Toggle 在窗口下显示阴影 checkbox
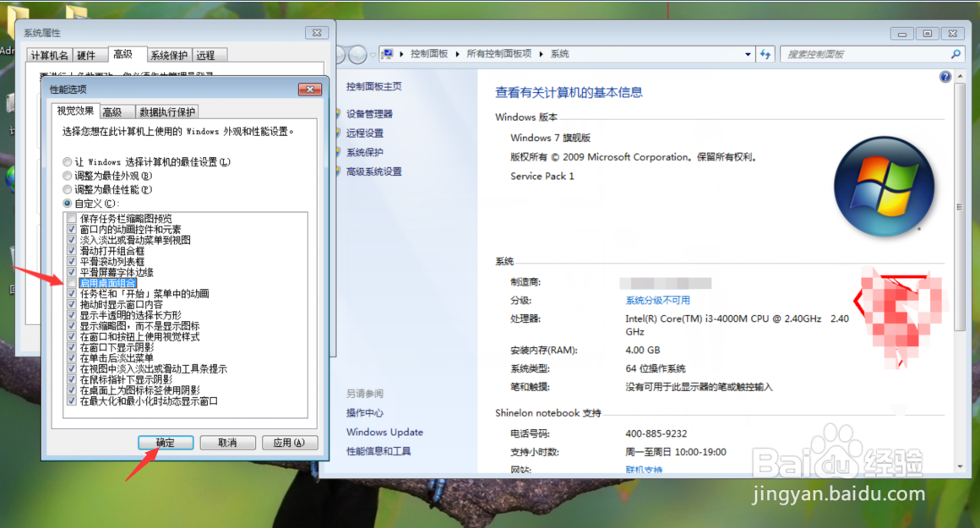The image size is (980, 528). (72, 347)
